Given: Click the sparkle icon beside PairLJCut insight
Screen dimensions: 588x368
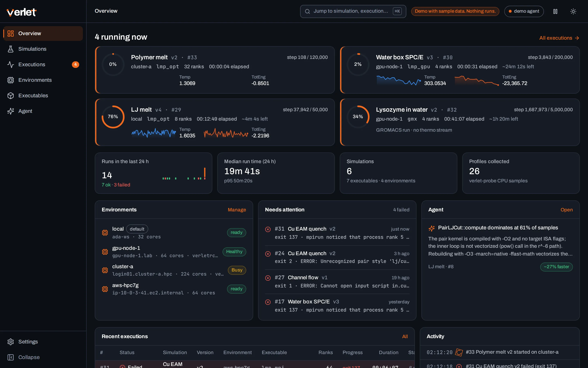Looking at the screenshot, I should click(x=432, y=228).
